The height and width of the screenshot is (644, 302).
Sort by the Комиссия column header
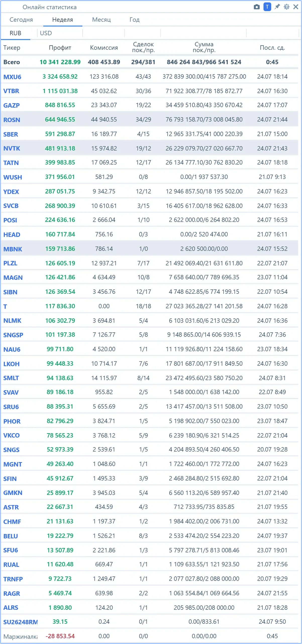click(104, 48)
